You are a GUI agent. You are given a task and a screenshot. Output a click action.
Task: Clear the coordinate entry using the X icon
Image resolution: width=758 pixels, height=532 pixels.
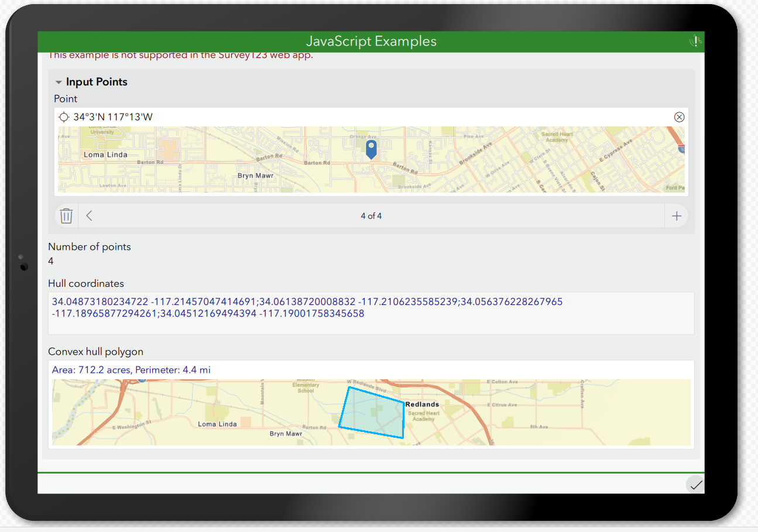(680, 116)
